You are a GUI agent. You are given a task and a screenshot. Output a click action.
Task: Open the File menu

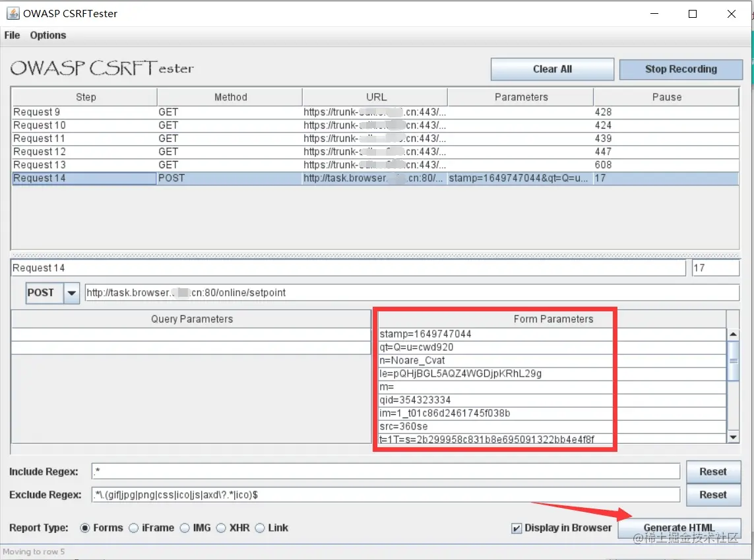coord(12,35)
